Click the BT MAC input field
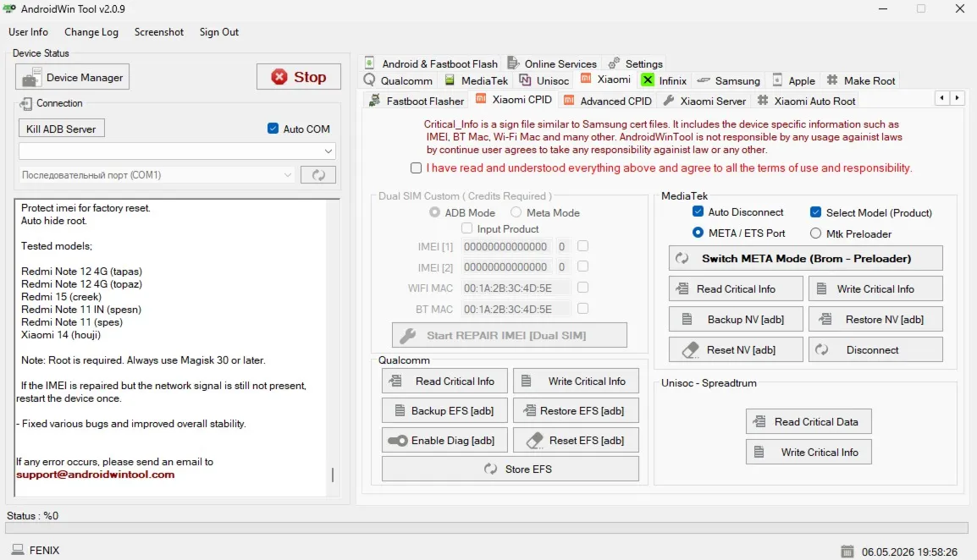The height and width of the screenshot is (560, 977). point(516,309)
